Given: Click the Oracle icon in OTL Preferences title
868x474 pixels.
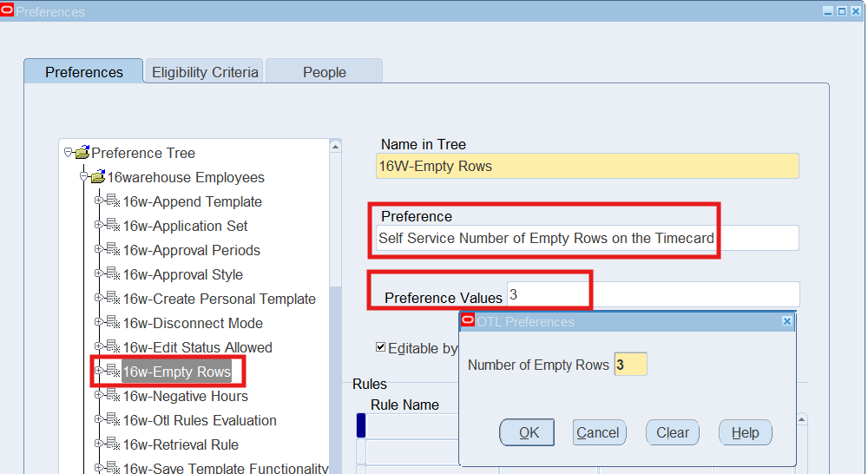Looking at the screenshot, I should (468, 321).
